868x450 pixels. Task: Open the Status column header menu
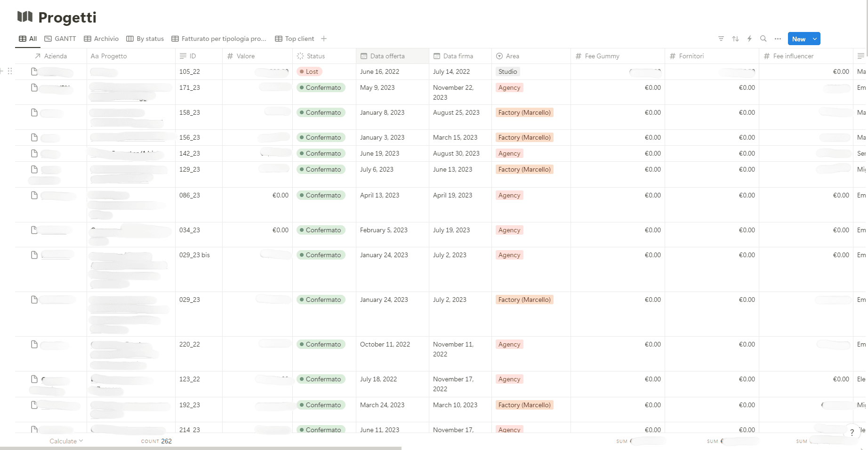(324, 56)
